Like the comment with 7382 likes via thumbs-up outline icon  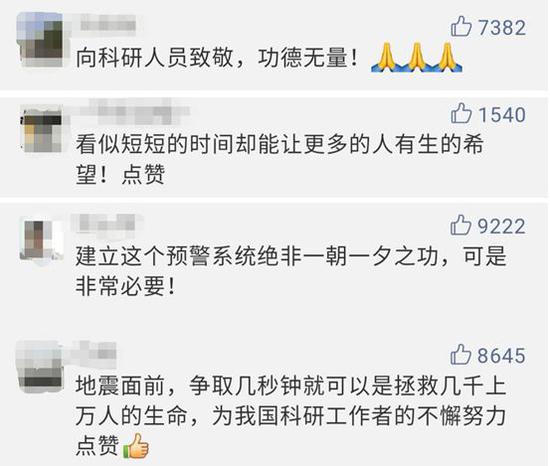click(x=461, y=27)
